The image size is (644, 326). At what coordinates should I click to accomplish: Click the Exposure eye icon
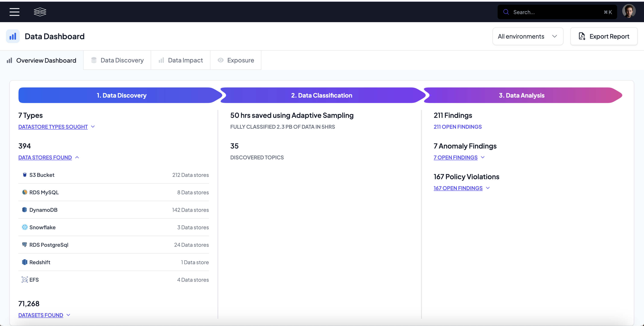[x=220, y=60]
